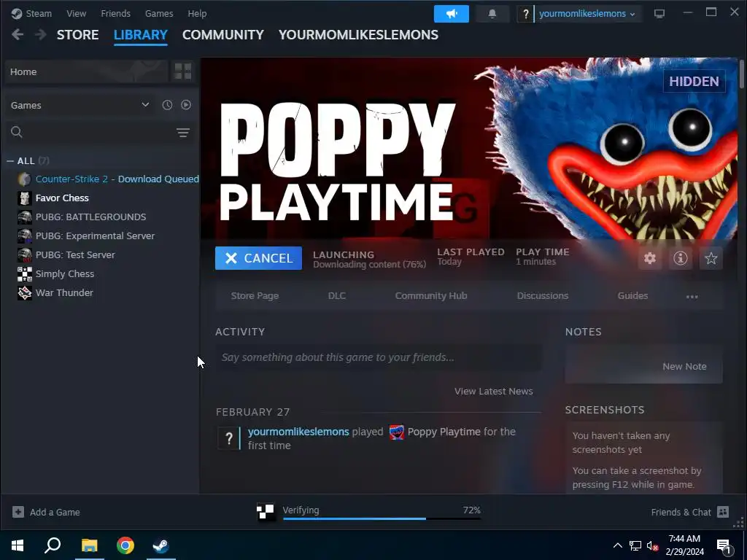Select PUBG: BATTLEGROUNDS in the library
The height and width of the screenshot is (560, 747).
click(x=91, y=217)
